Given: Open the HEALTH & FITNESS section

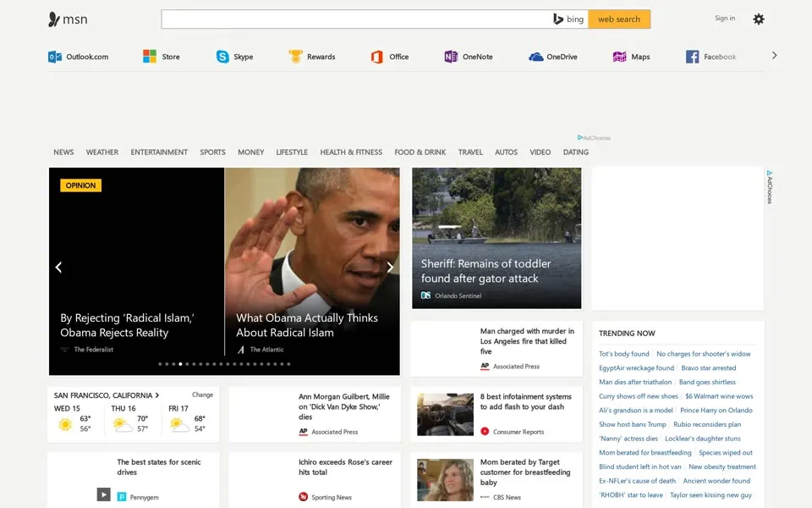Looking at the screenshot, I should 351,152.
